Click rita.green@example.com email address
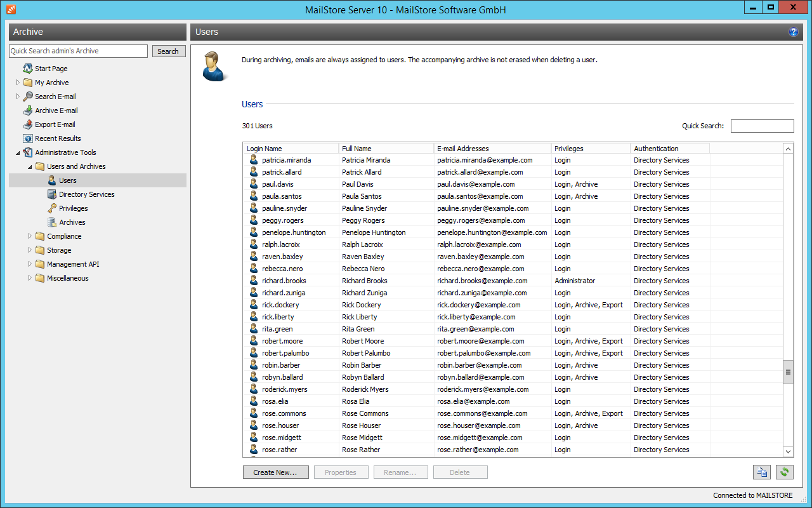 click(476, 329)
